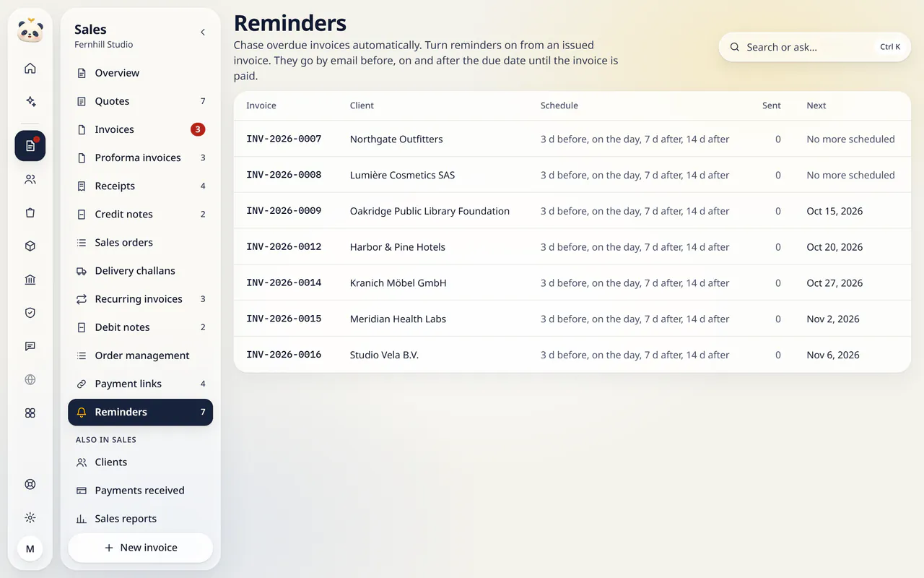The height and width of the screenshot is (578, 924).
Task: Open invoice INV-2026-0012
Action: click(284, 246)
